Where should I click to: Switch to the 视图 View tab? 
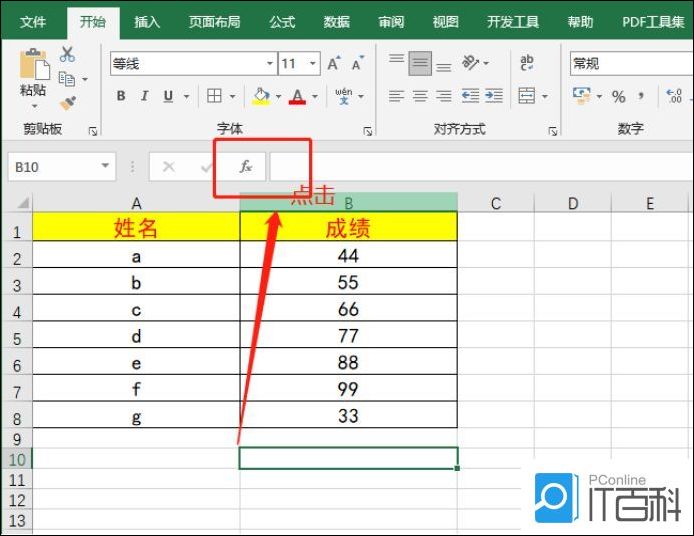click(445, 22)
